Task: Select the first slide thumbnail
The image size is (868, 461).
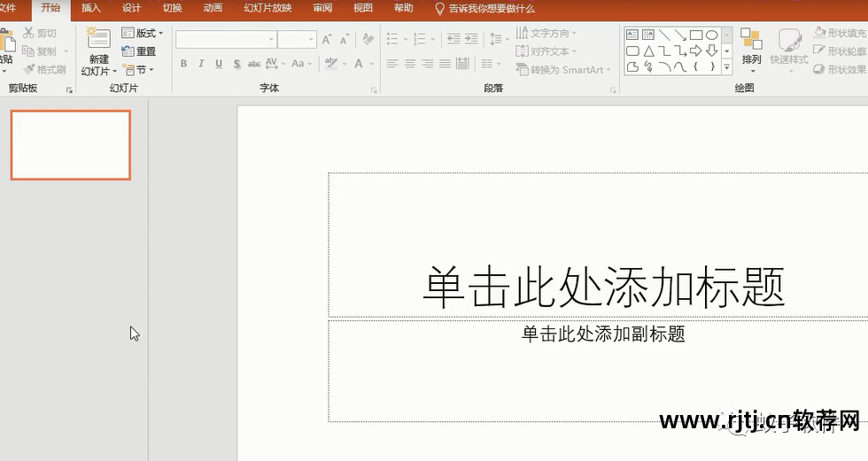Action: 71,145
